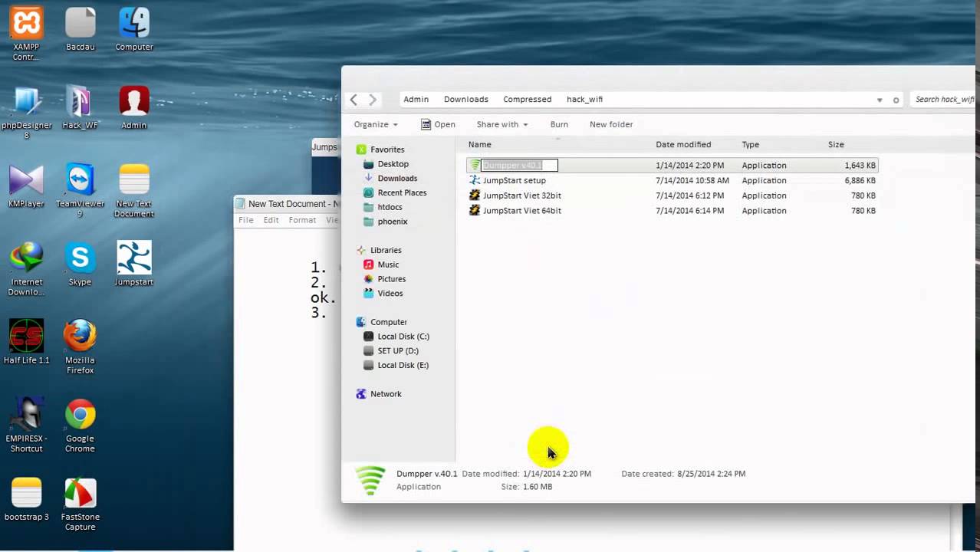Open File menu in Notepad window
The width and height of the screenshot is (980, 552).
[x=245, y=220]
